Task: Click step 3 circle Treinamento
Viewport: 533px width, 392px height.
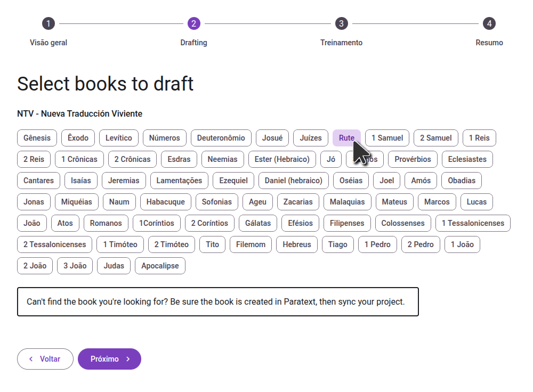Action: [x=341, y=23]
